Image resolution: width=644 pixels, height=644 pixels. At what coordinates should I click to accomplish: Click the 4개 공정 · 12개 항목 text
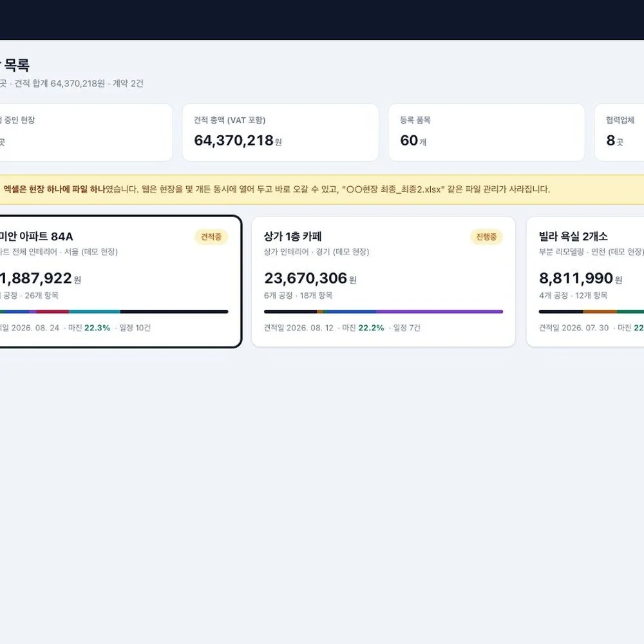click(x=573, y=296)
